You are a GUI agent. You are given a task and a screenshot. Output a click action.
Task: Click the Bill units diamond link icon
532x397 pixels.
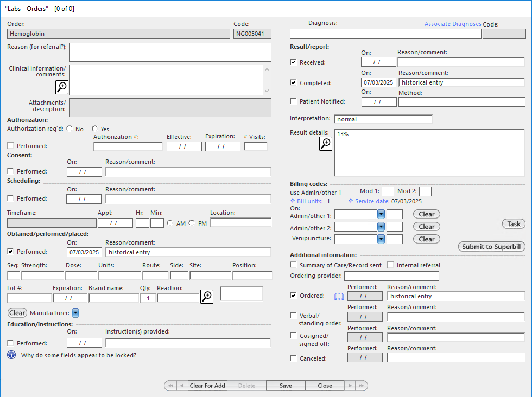pos(293,201)
